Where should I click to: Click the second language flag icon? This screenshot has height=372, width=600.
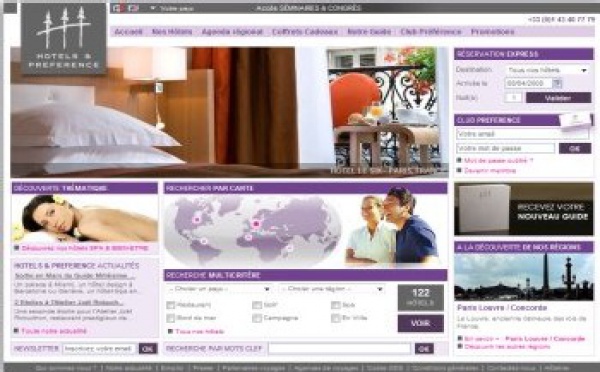[x=133, y=8]
